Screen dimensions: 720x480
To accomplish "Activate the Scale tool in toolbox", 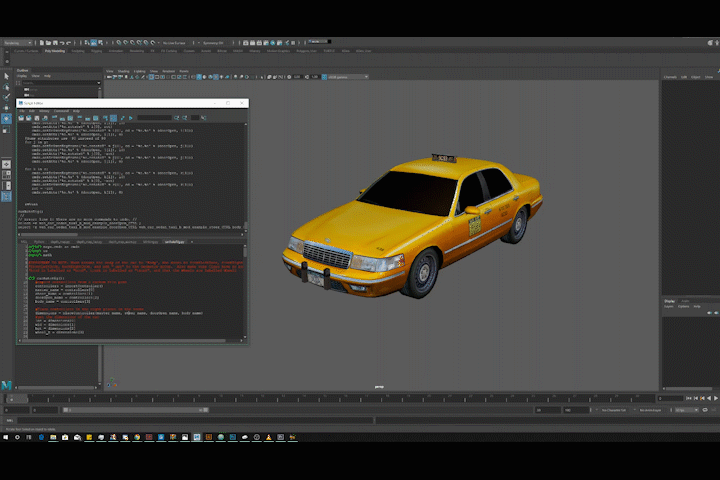I will pyautogui.click(x=6, y=130).
